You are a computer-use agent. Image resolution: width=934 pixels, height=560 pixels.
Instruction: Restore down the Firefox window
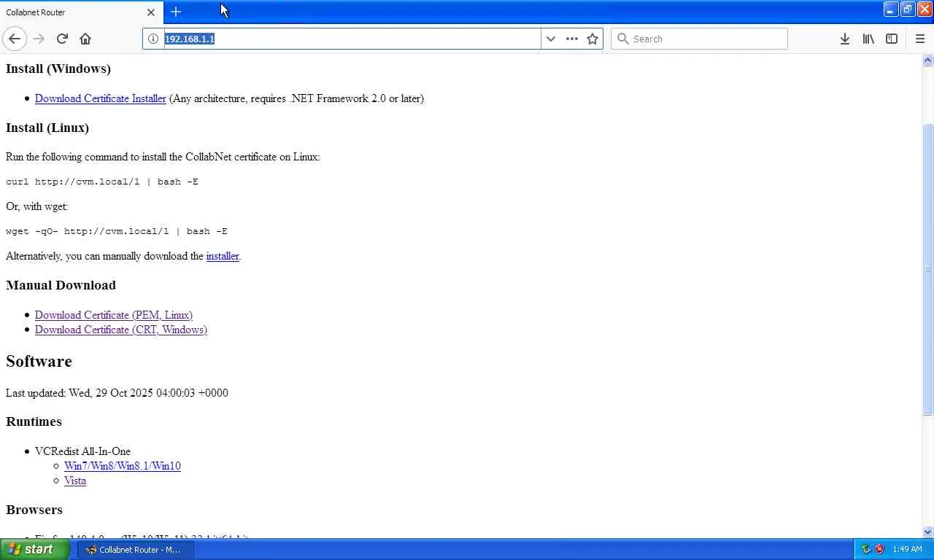907,9
